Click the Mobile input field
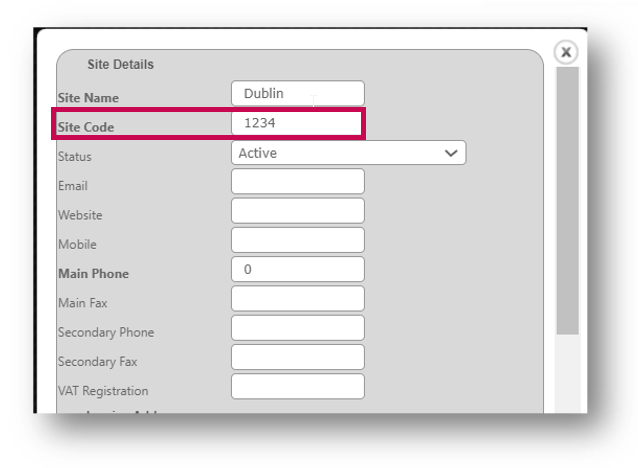Viewport: 638px width, 468px height. [x=298, y=240]
